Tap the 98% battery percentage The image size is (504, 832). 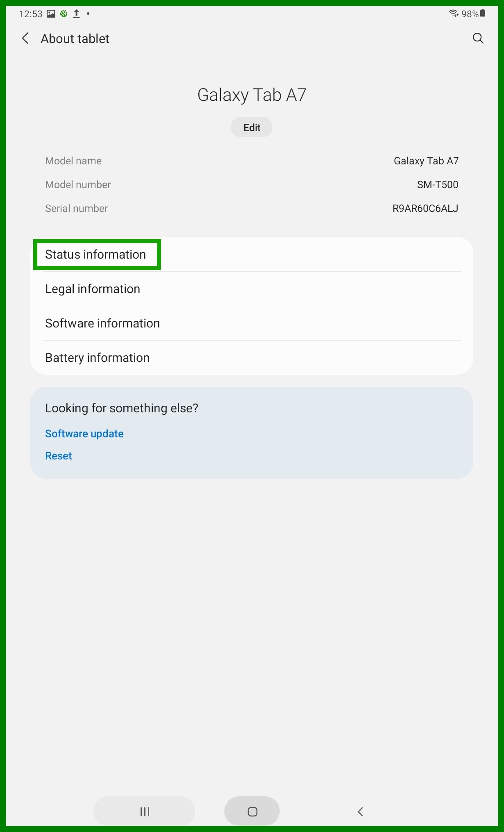click(470, 14)
